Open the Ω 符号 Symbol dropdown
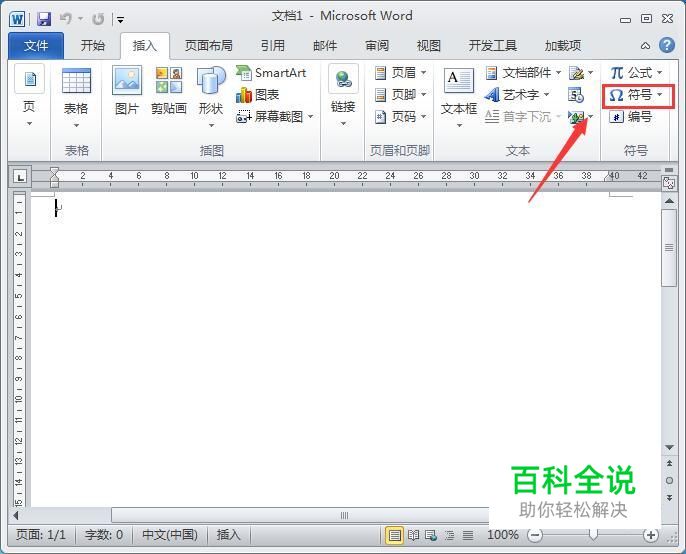The height and width of the screenshot is (554, 686). (x=636, y=95)
